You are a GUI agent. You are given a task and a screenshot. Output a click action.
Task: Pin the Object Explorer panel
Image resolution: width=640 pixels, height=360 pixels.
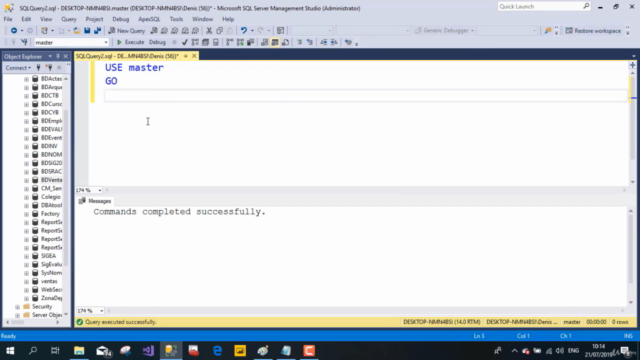(58, 56)
